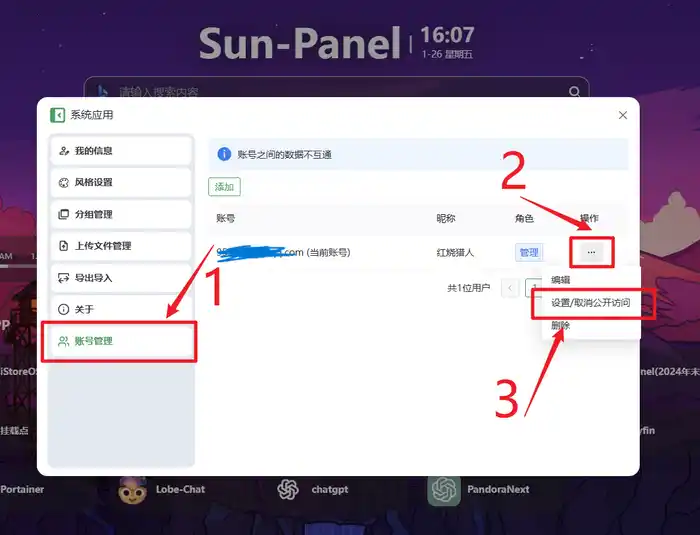Choose 删除 from the action menu

pos(560,326)
